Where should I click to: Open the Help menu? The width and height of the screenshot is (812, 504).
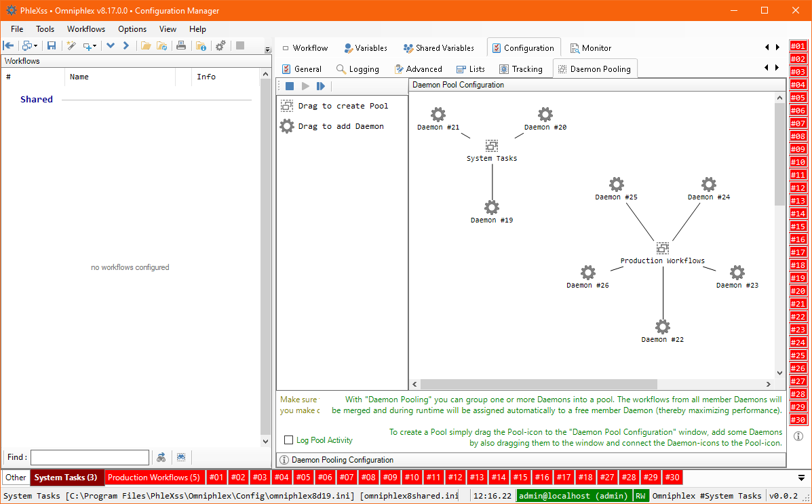click(197, 29)
